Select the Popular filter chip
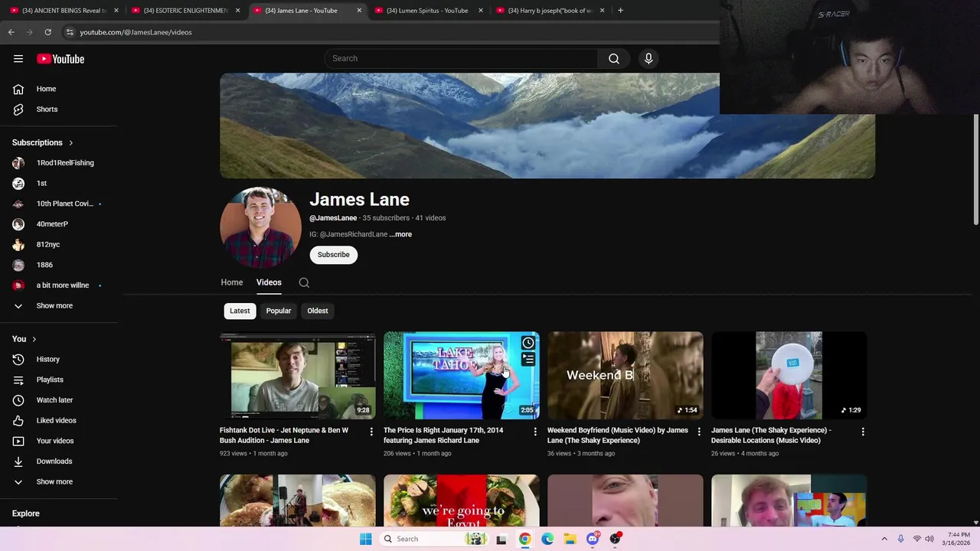The height and width of the screenshot is (551, 980). click(279, 311)
